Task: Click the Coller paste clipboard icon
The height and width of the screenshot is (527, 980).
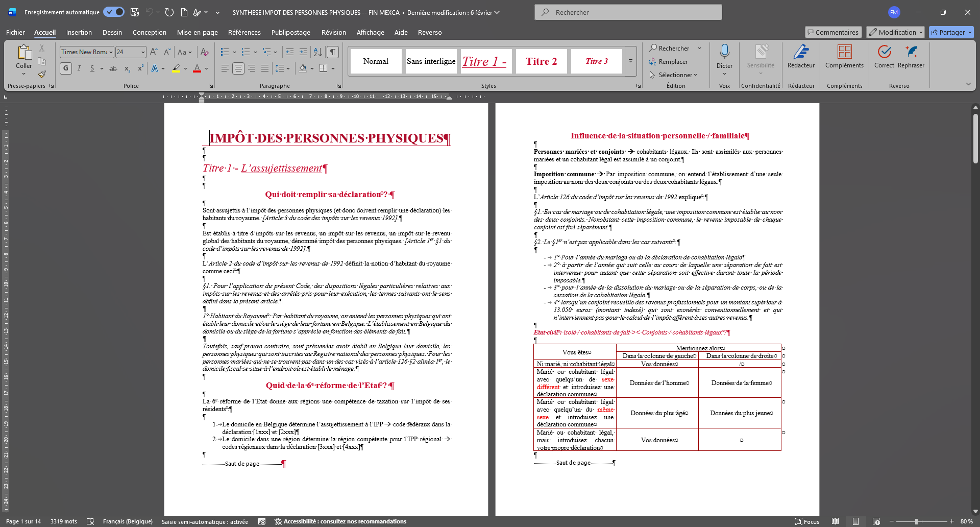Action: (23, 52)
